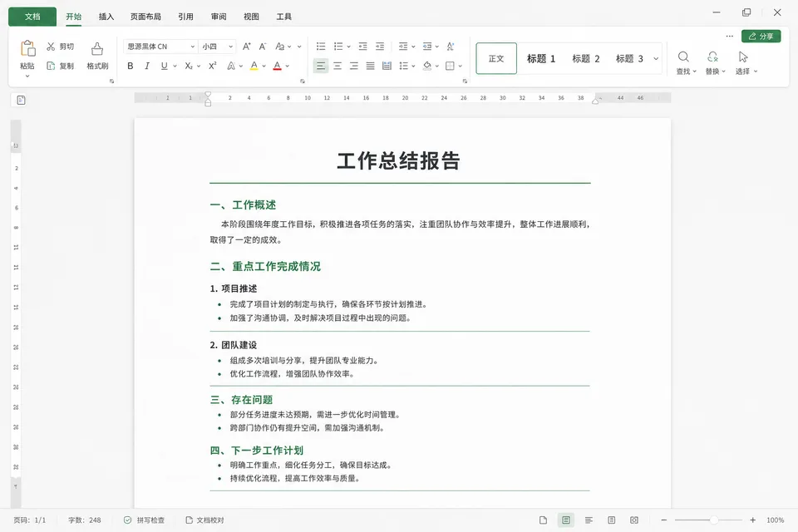Screen dimensions: 798x532
Task: Apply distributed alignment
Action: tap(387, 66)
